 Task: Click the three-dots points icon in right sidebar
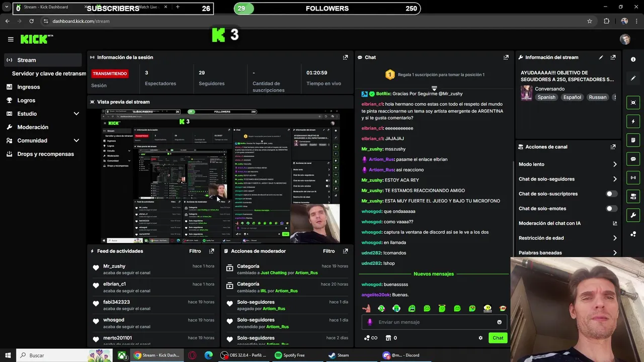pos(633,234)
